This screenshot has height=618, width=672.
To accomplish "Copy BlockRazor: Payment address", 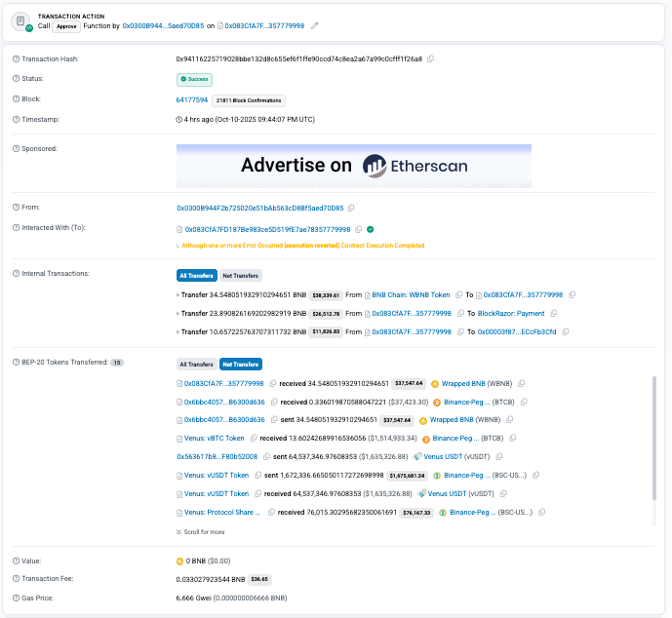I will (x=554, y=313).
